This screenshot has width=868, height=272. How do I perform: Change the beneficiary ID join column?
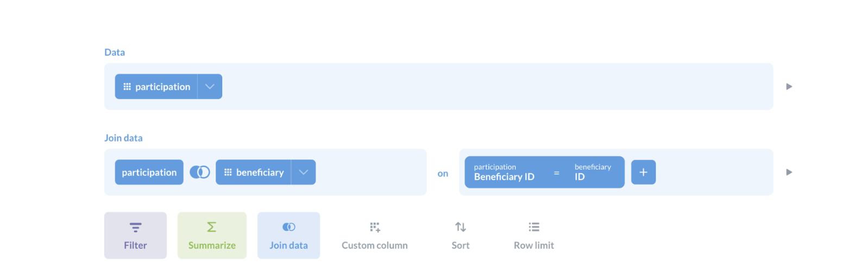(593, 172)
